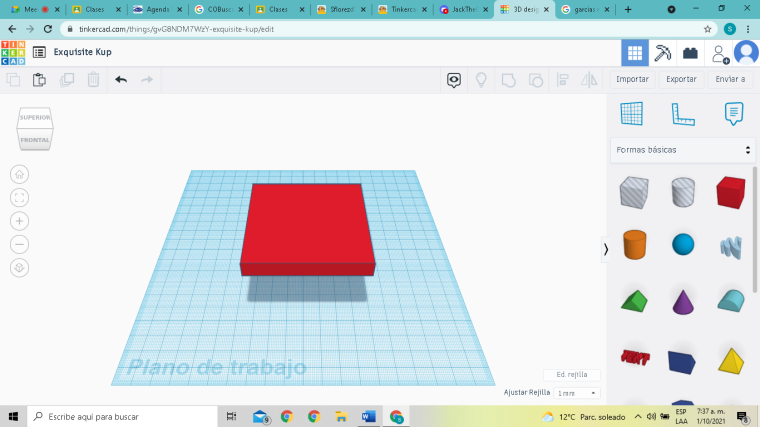Select the red box on workplane

pyautogui.click(x=307, y=229)
